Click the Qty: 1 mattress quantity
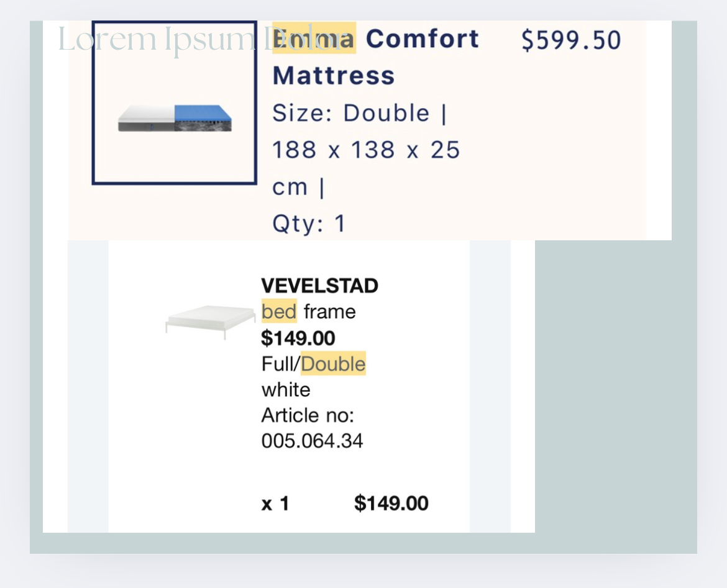This screenshot has width=727, height=588. [x=309, y=224]
